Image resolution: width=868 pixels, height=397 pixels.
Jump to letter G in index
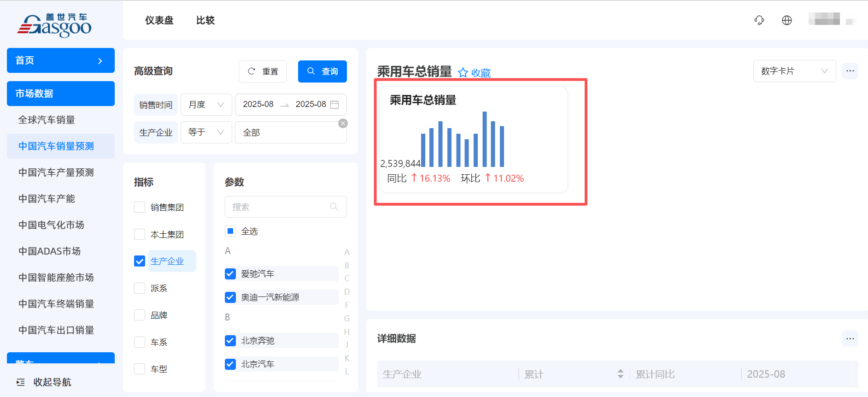tap(347, 319)
